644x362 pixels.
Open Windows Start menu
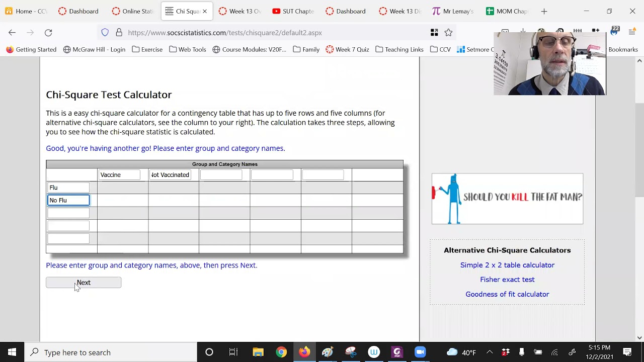point(12,352)
